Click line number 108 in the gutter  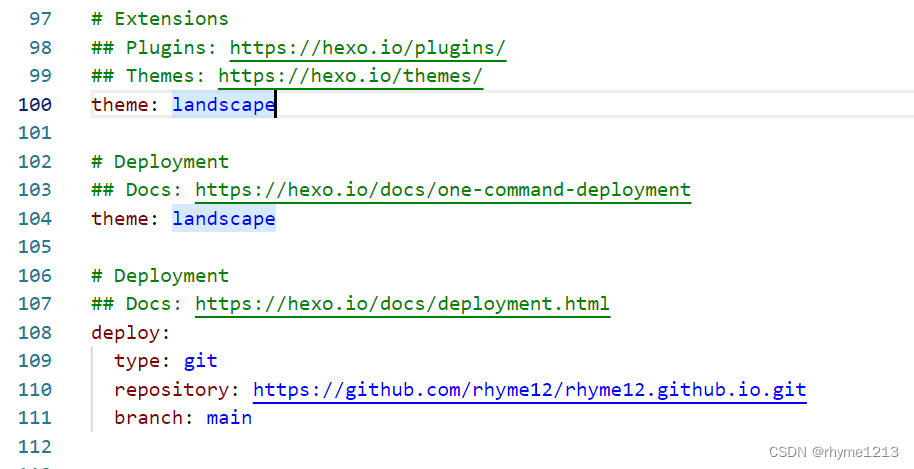coord(35,333)
